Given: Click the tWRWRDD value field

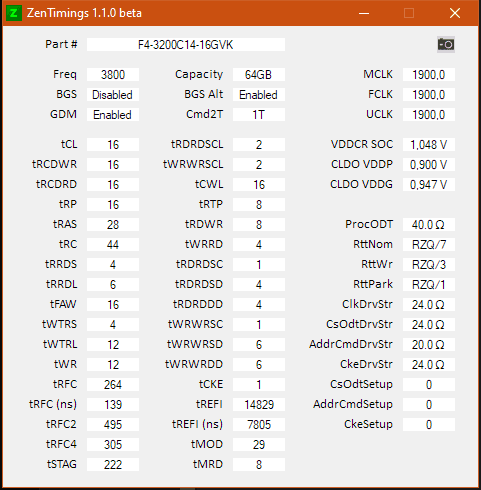Looking at the screenshot, I should point(259,364).
